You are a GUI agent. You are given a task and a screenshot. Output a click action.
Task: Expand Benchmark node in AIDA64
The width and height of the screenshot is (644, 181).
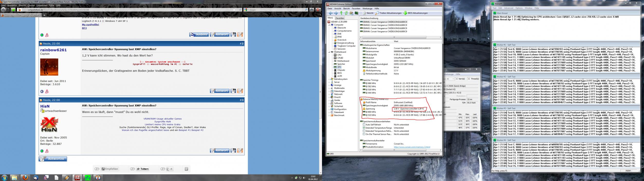pos(329,116)
